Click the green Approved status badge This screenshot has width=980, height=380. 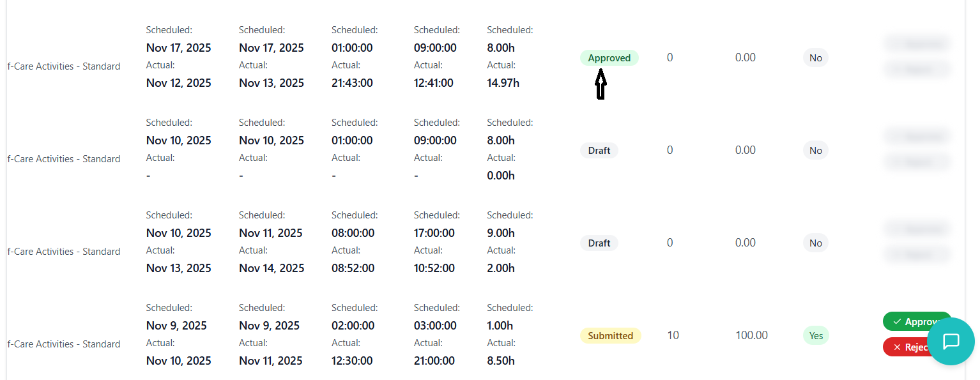point(609,58)
